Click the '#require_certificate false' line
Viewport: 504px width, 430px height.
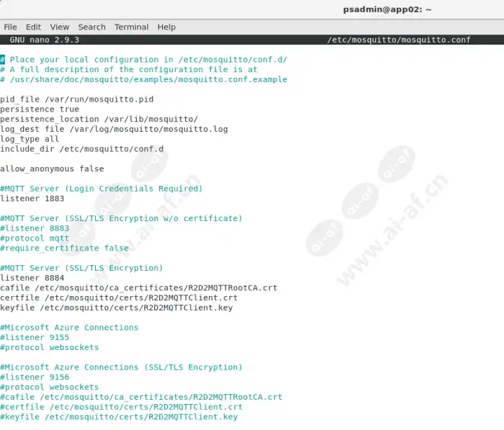point(64,248)
